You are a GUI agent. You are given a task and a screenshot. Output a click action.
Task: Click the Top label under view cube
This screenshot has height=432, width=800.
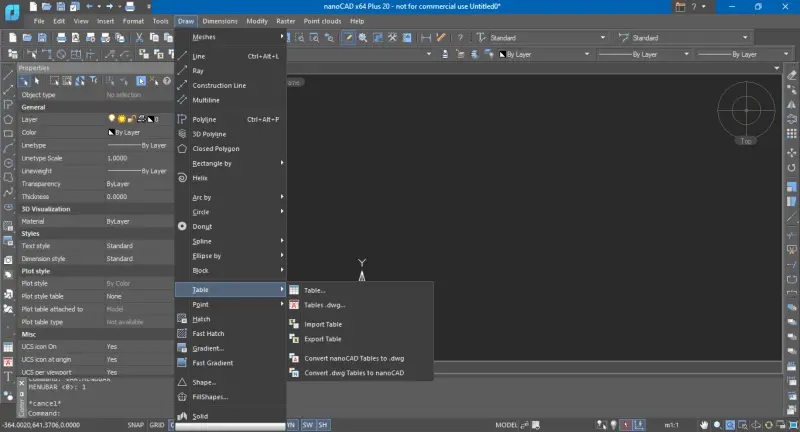point(746,141)
